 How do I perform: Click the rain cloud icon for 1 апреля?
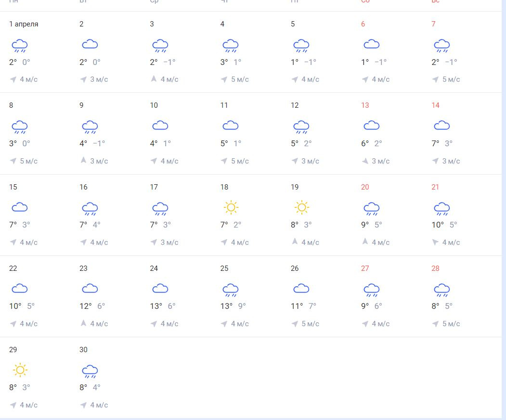(19, 46)
